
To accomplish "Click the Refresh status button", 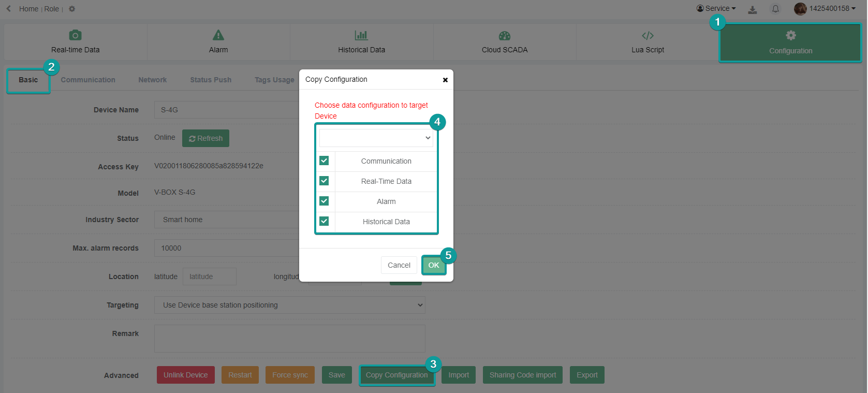I will click(205, 138).
